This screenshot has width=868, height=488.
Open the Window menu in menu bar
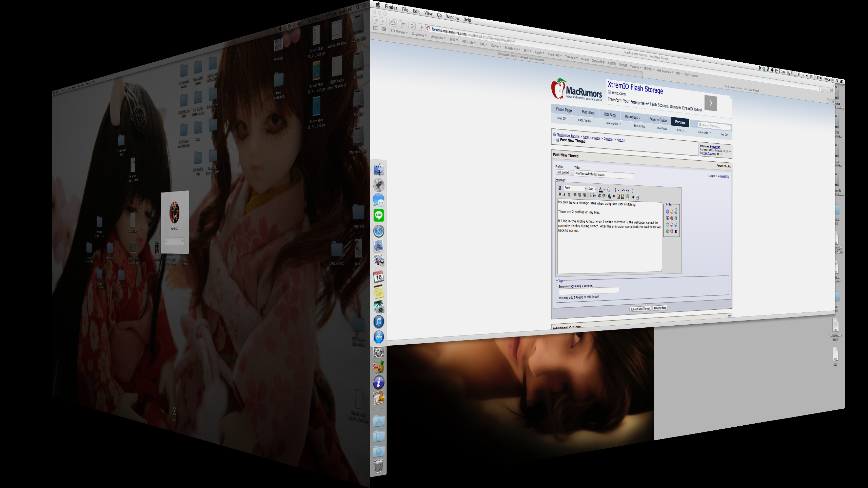(452, 17)
